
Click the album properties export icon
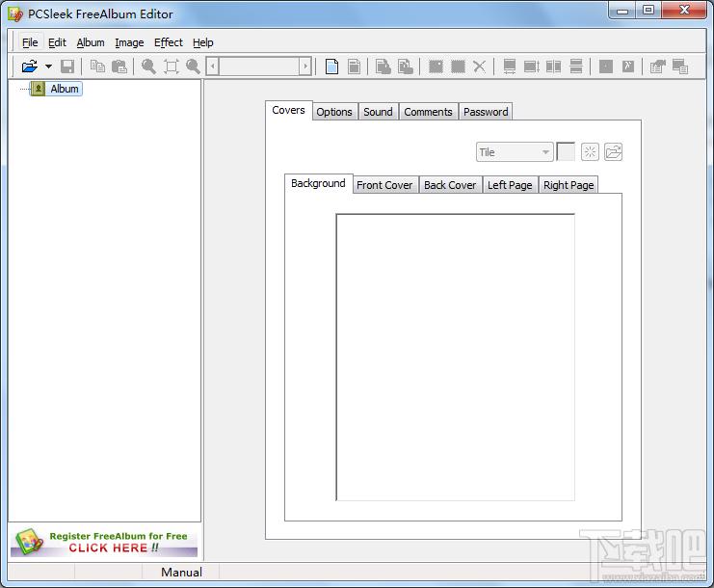657,67
